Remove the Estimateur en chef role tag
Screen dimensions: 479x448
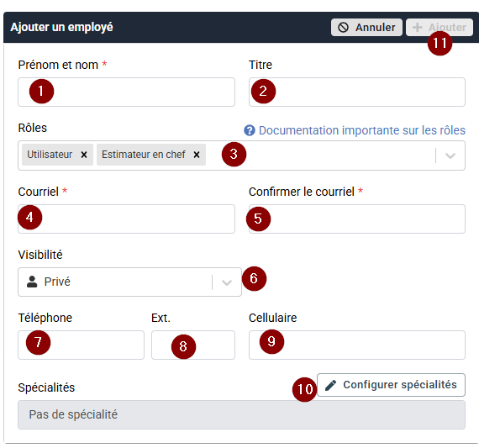click(x=197, y=155)
